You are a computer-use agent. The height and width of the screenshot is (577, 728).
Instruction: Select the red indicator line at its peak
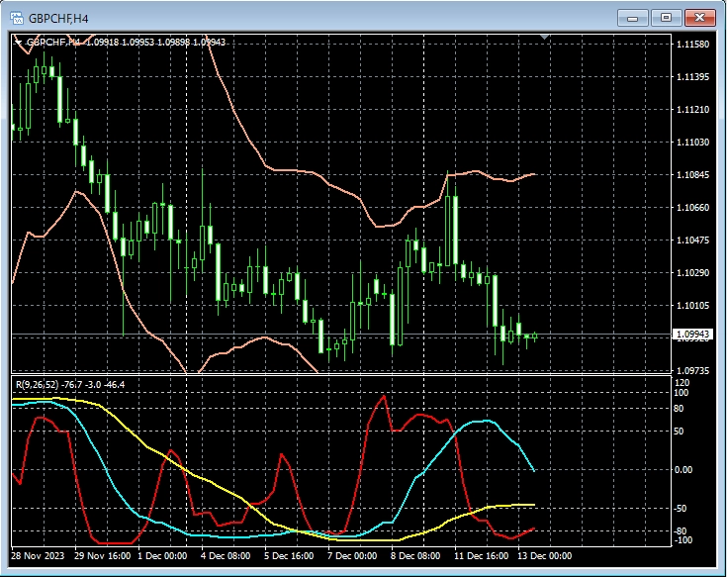(382, 397)
